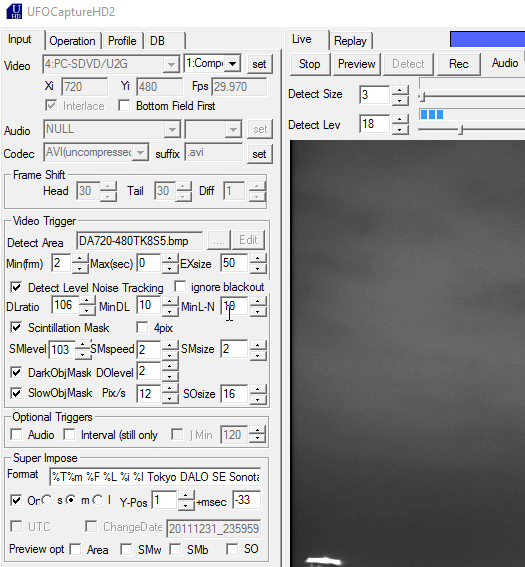
Task: Increase the EXsize spinner value
Action: (x=257, y=259)
